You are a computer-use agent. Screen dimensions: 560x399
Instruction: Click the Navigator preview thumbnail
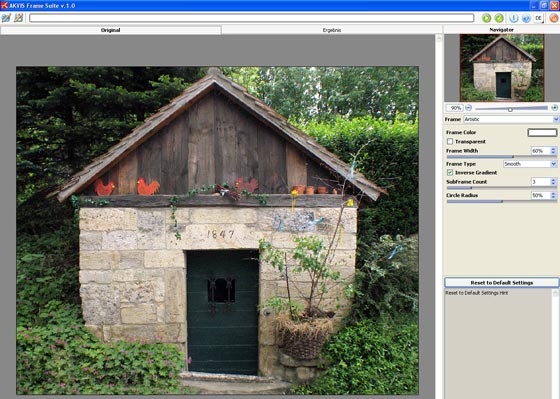pyautogui.click(x=502, y=68)
